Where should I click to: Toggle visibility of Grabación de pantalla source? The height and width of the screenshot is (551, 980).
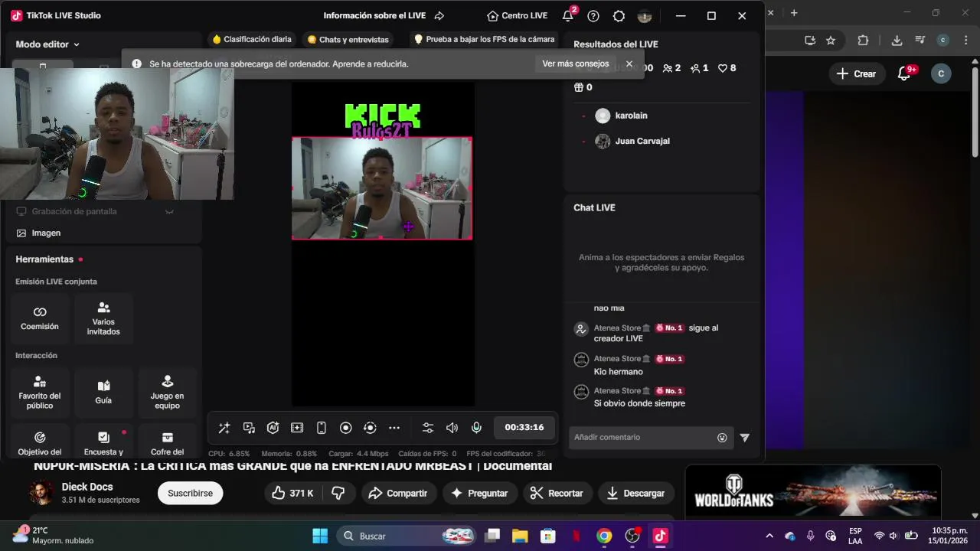point(169,212)
